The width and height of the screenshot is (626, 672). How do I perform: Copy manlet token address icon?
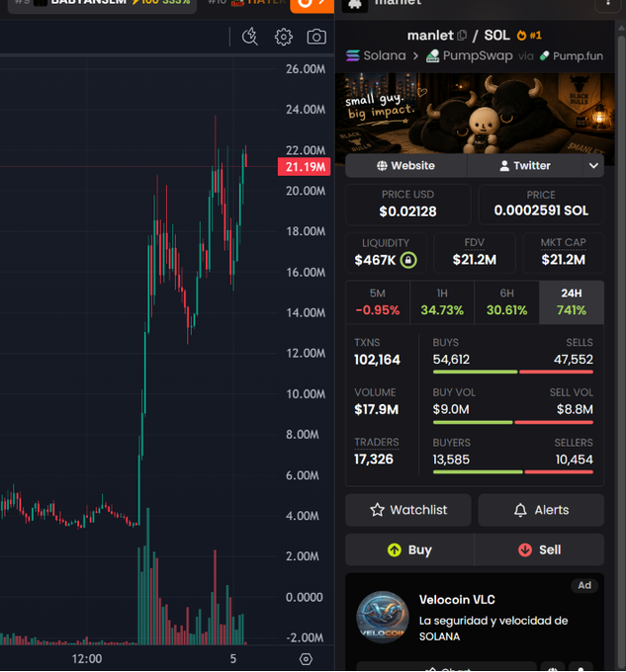coord(462,36)
